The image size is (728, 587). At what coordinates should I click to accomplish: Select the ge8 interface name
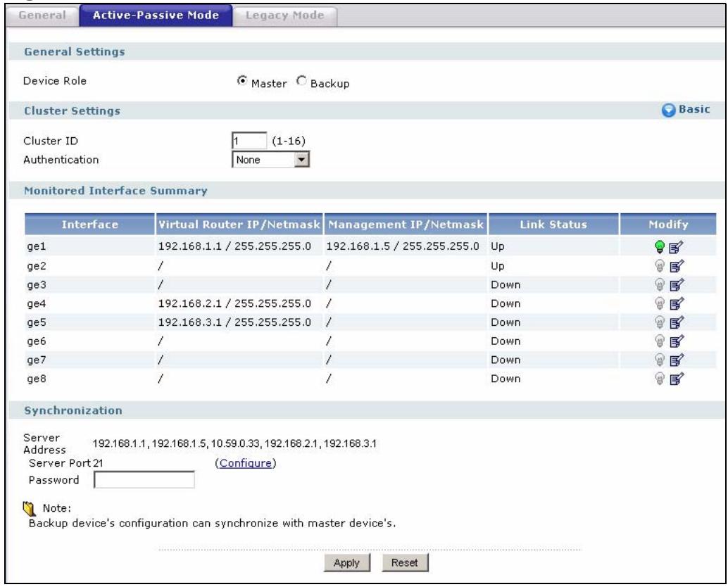(x=36, y=379)
